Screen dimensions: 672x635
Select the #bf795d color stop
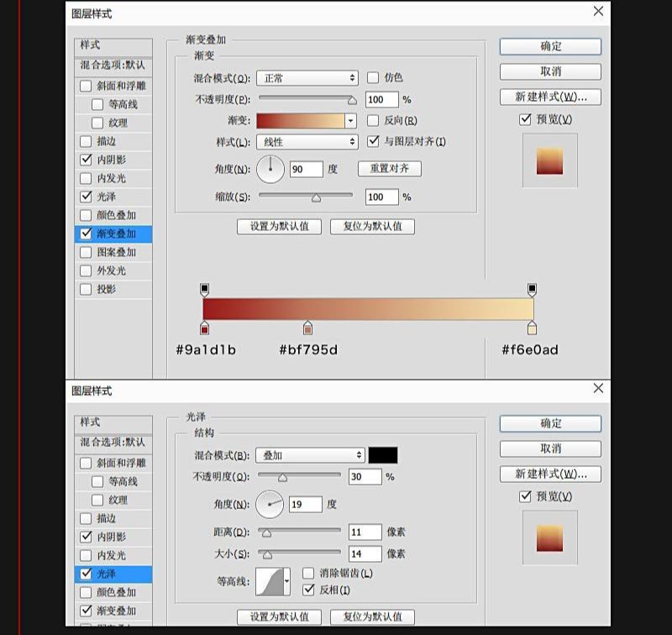tap(307, 328)
